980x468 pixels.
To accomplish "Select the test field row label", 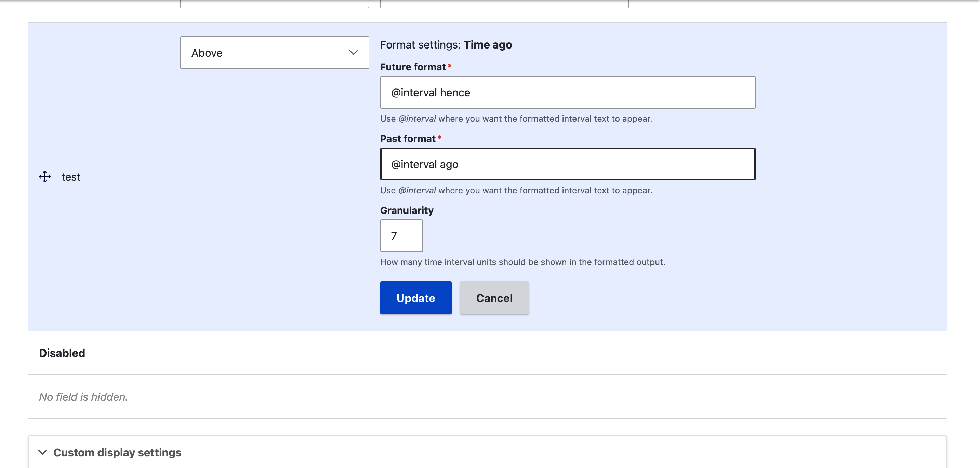I will (x=71, y=176).
